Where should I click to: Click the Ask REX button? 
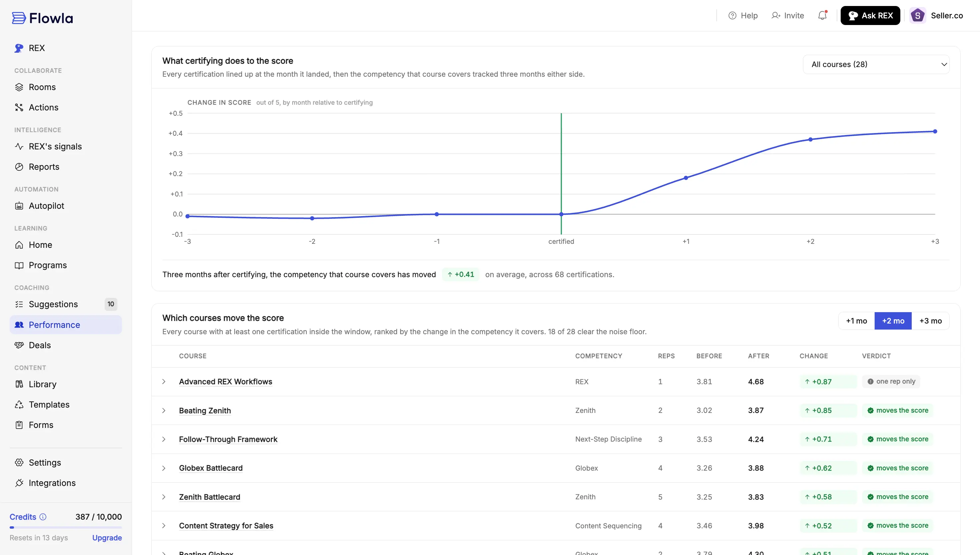point(870,16)
